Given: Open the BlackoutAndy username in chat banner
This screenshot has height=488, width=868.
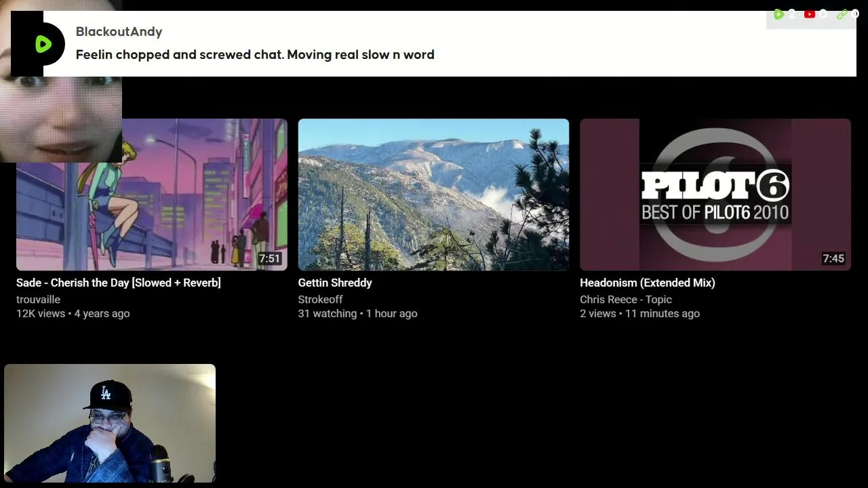Looking at the screenshot, I should 119,32.
